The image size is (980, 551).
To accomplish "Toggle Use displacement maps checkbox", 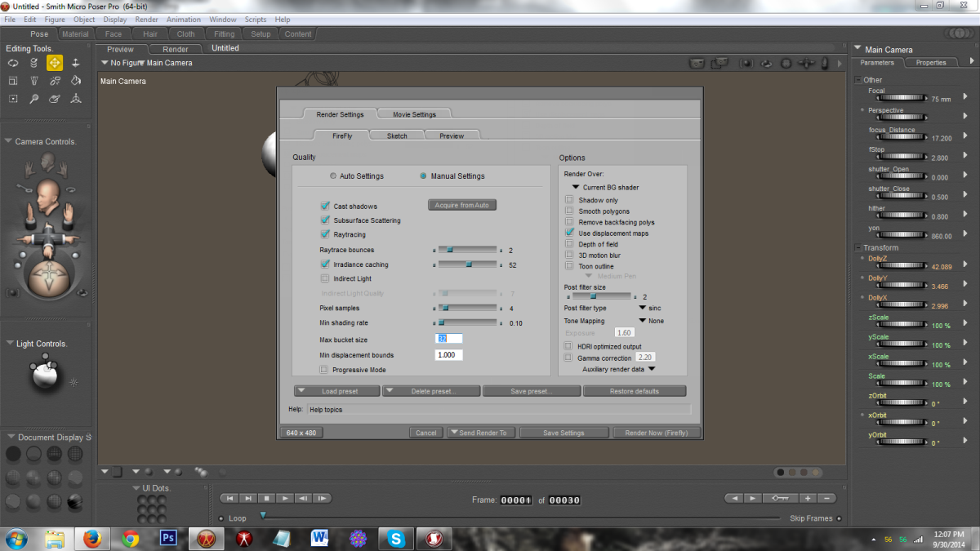I will [x=570, y=233].
